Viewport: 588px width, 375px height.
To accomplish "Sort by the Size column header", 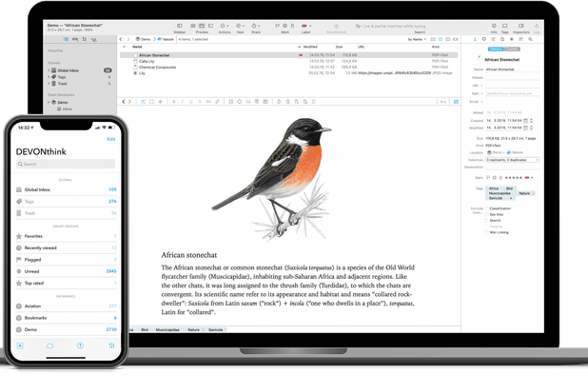I will [x=339, y=47].
